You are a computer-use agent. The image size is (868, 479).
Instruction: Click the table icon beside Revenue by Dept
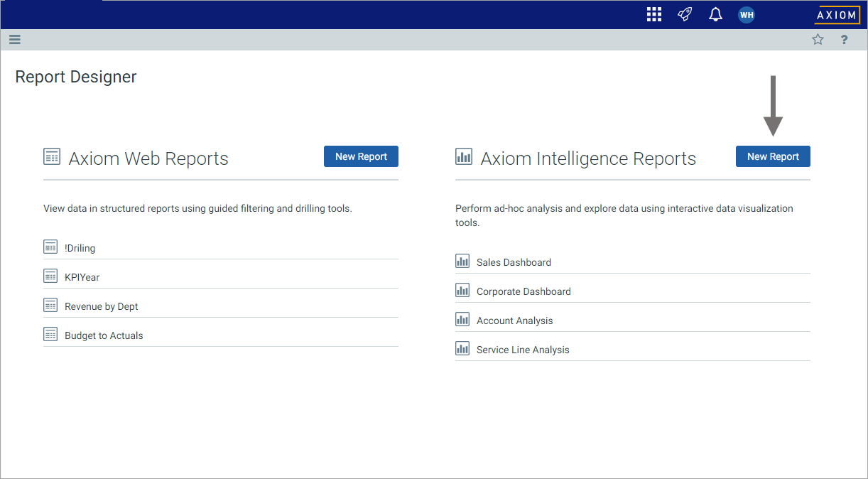(50, 305)
